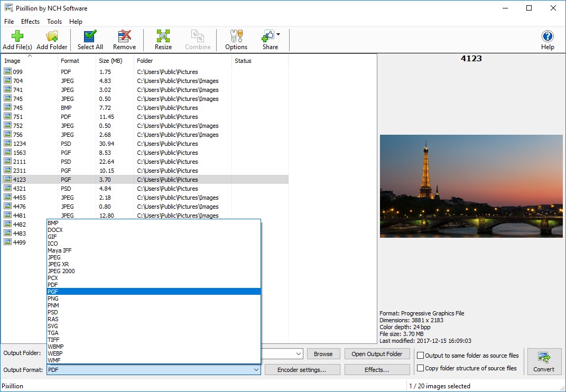Click the Add File(s) icon
566x392 pixels.
pos(16,36)
